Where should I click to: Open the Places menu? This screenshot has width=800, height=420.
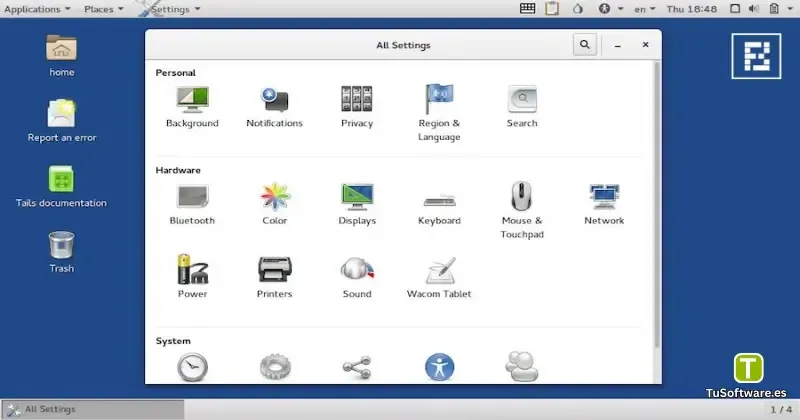pyautogui.click(x=104, y=9)
